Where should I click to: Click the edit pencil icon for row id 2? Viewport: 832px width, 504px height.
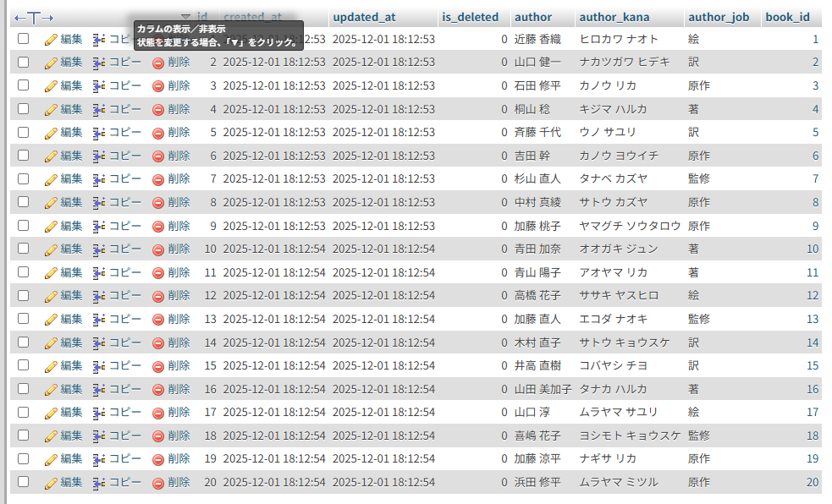click(51, 63)
